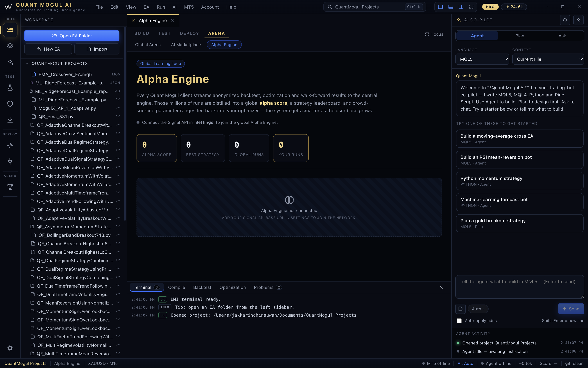Open the EA menu
588x368 pixels.
click(146, 7)
